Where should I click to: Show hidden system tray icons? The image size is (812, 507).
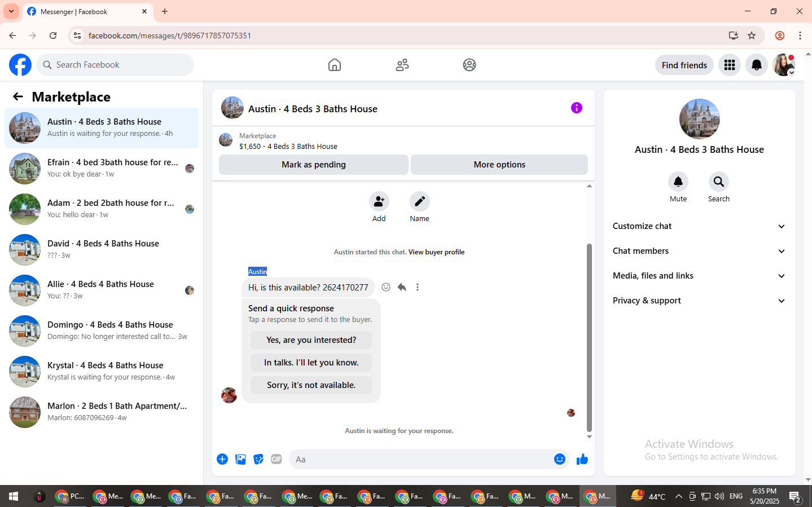(678, 496)
